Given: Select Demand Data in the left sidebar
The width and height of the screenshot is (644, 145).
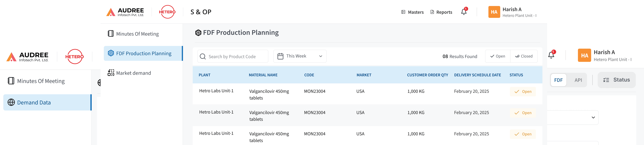Looking at the screenshot, I should (34, 102).
